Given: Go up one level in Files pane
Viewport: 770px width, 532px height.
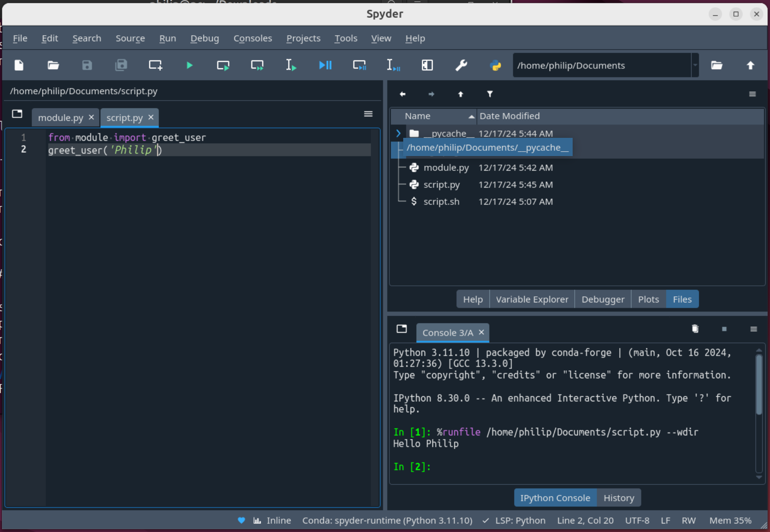Looking at the screenshot, I should tap(460, 94).
